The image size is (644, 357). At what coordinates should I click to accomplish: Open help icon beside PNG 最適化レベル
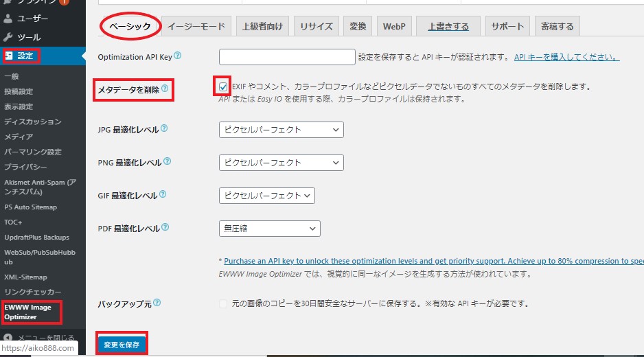click(167, 161)
